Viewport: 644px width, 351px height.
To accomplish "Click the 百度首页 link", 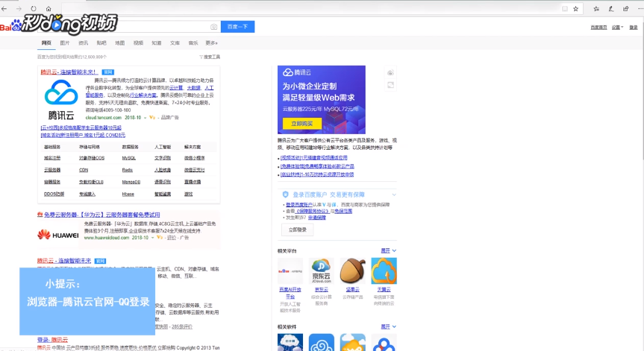I will pos(598,28).
